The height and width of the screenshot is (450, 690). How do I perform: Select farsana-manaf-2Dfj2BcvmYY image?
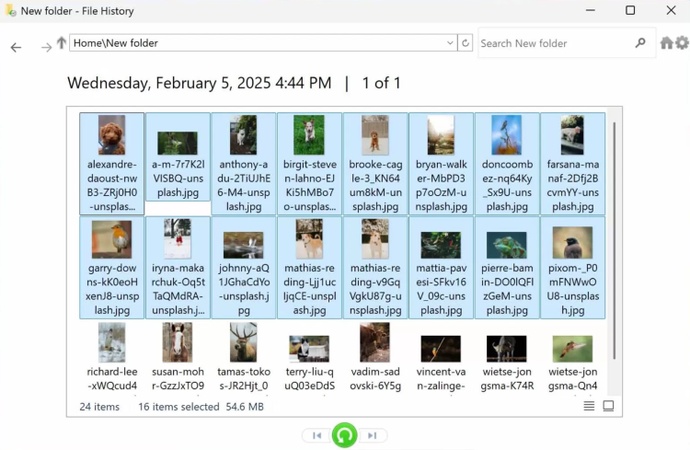point(573,164)
